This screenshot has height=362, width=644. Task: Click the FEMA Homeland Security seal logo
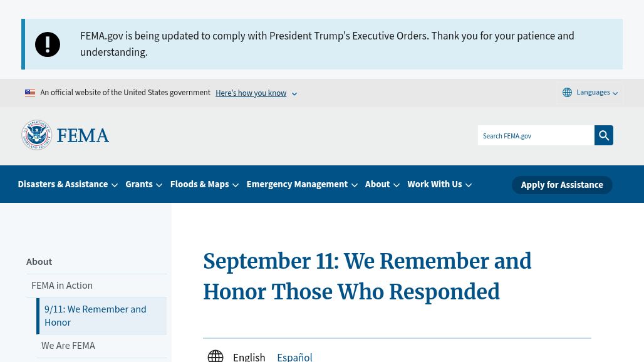pos(36,135)
